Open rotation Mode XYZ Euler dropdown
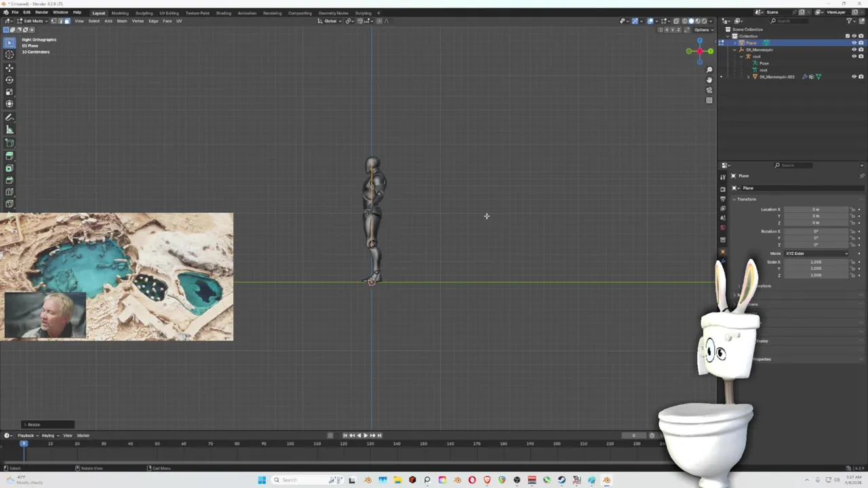 (816, 253)
